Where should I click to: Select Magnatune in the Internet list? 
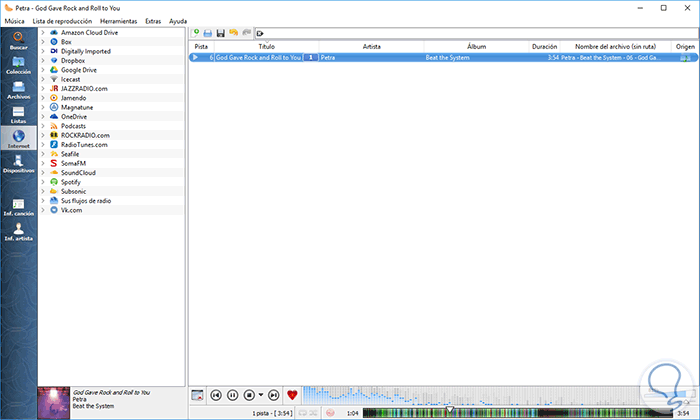click(77, 108)
